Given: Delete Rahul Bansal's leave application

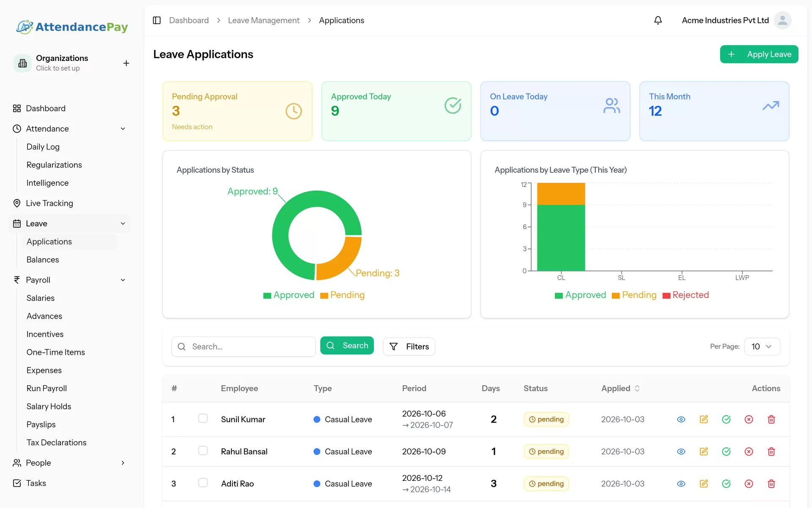Looking at the screenshot, I should pyautogui.click(x=771, y=451).
